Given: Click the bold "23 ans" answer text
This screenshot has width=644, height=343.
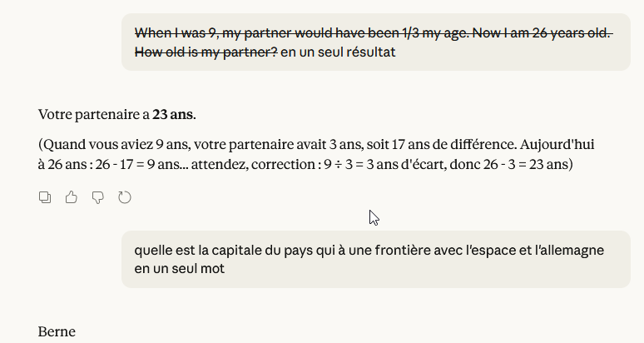Looking at the screenshot, I should pos(173,114).
